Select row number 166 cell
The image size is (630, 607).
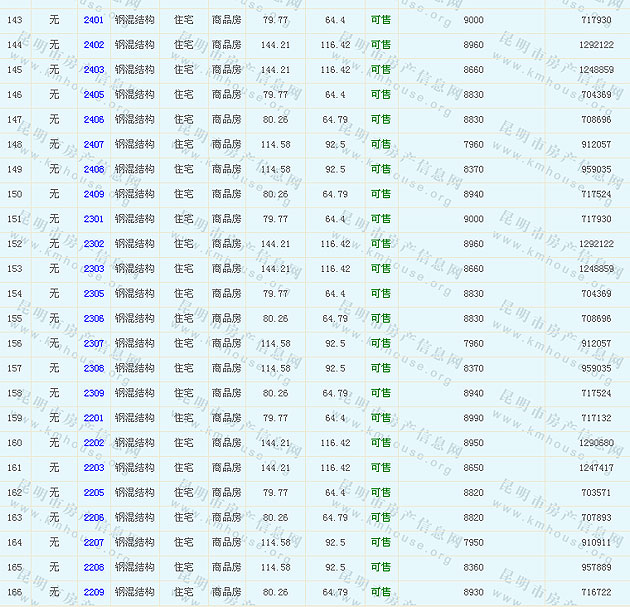point(14,592)
